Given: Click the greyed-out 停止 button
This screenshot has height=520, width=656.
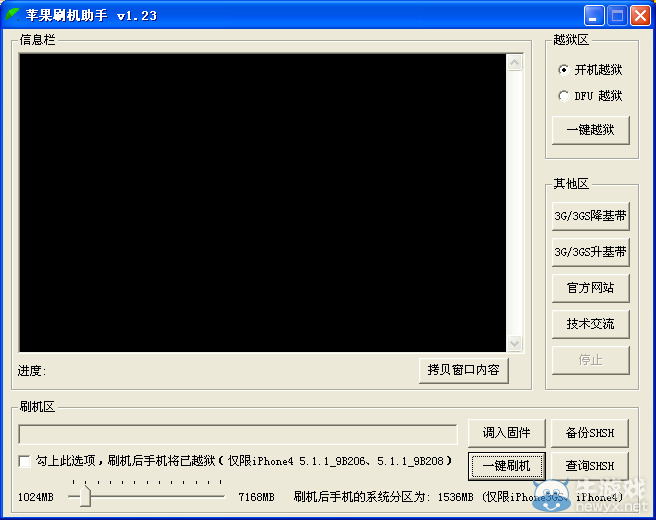Looking at the screenshot, I should click(x=590, y=360).
